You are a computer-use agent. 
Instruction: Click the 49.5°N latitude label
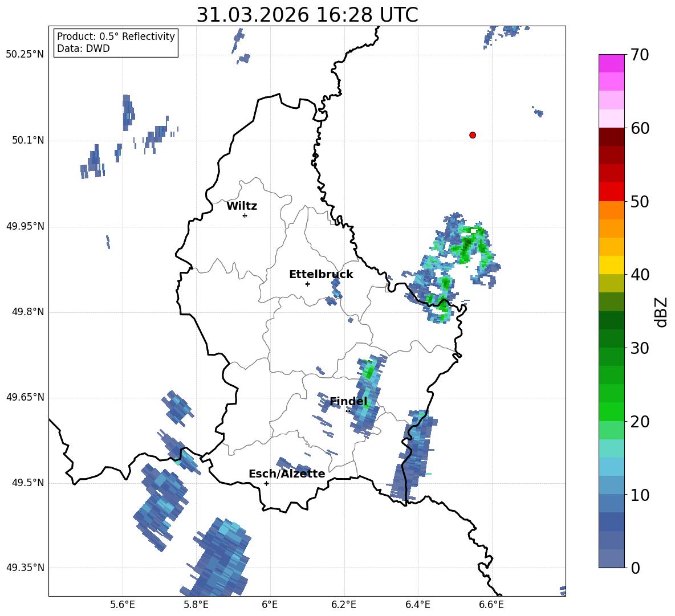pos(28,483)
